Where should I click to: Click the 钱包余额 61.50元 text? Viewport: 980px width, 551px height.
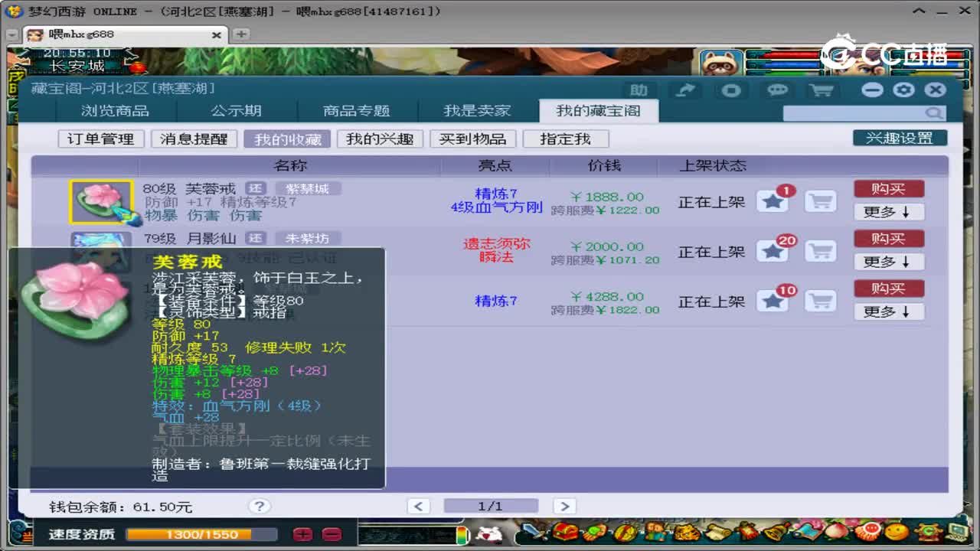(x=120, y=507)
